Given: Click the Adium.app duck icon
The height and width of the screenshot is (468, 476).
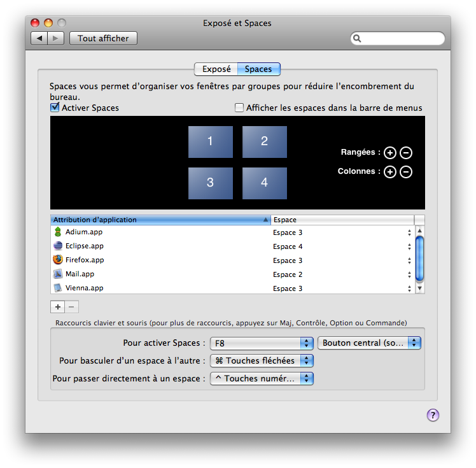Looking at the screenshot, I should click(x=58, y=232).
